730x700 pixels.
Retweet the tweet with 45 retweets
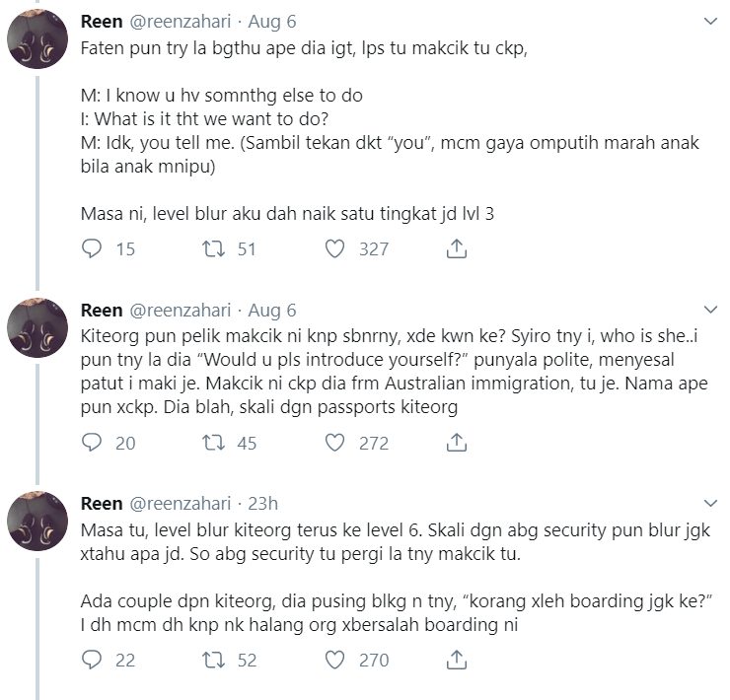[210, 444]
